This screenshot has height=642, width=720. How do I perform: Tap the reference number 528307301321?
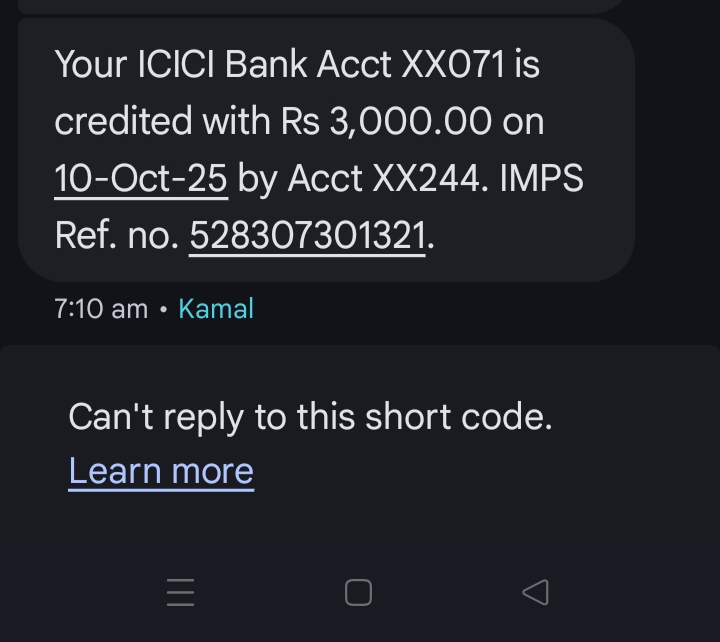pyautogui.click(x=308, y=235)
